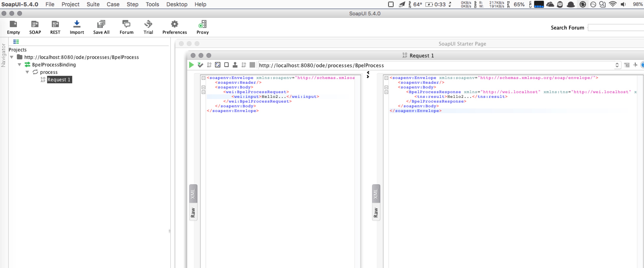Select Request 1 in project tree
The image size is (644, 268).
pos(59,80)
